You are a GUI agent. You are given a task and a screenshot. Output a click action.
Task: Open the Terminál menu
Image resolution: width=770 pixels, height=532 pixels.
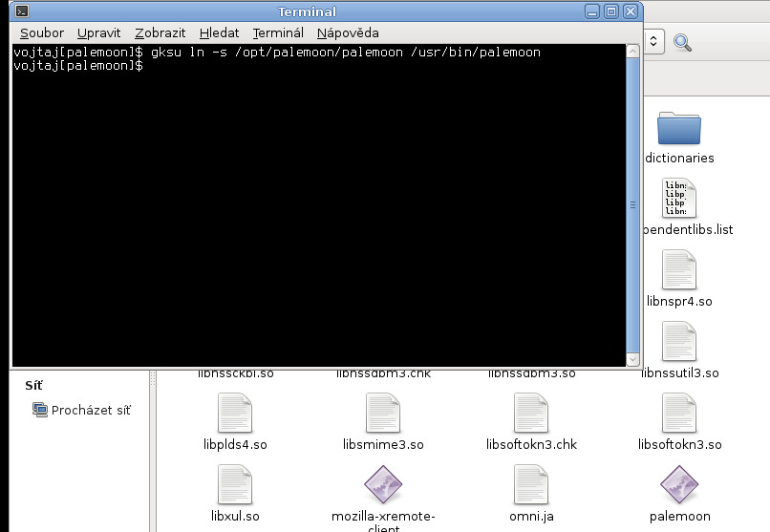[x=278, y=32]
